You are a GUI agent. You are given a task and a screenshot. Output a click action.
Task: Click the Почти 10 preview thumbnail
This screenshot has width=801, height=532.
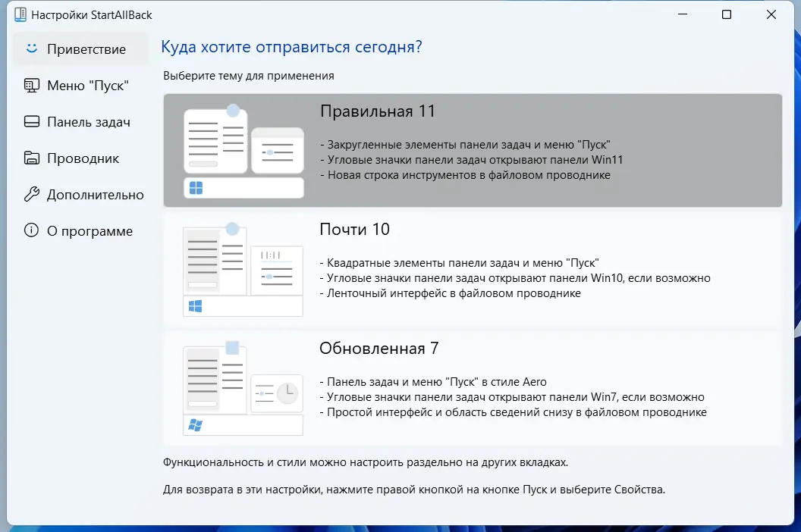(243, 269)
